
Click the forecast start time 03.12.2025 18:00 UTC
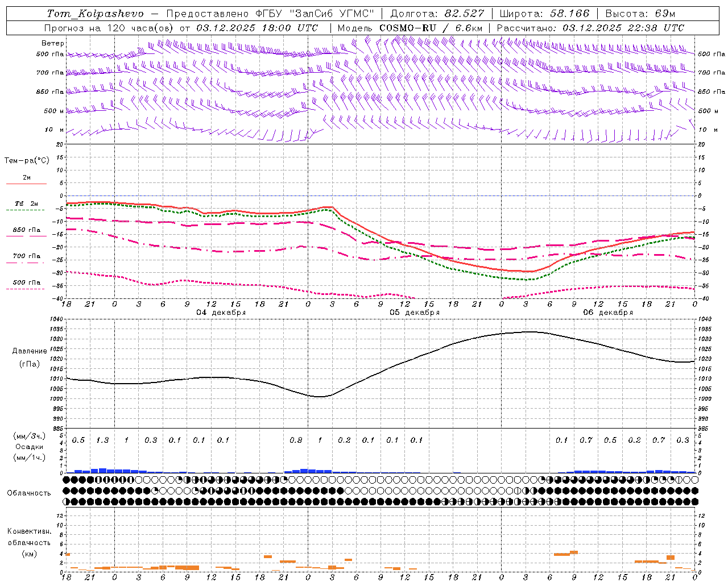point(257,28)
